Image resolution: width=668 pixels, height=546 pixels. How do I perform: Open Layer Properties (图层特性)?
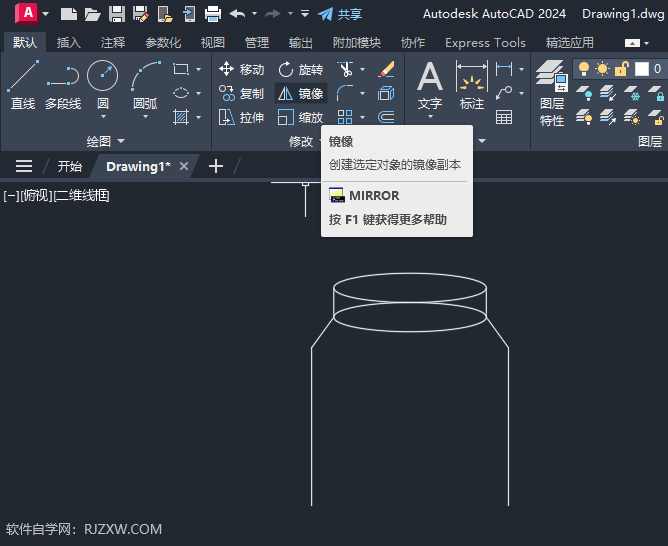click(x=552, y=93)
